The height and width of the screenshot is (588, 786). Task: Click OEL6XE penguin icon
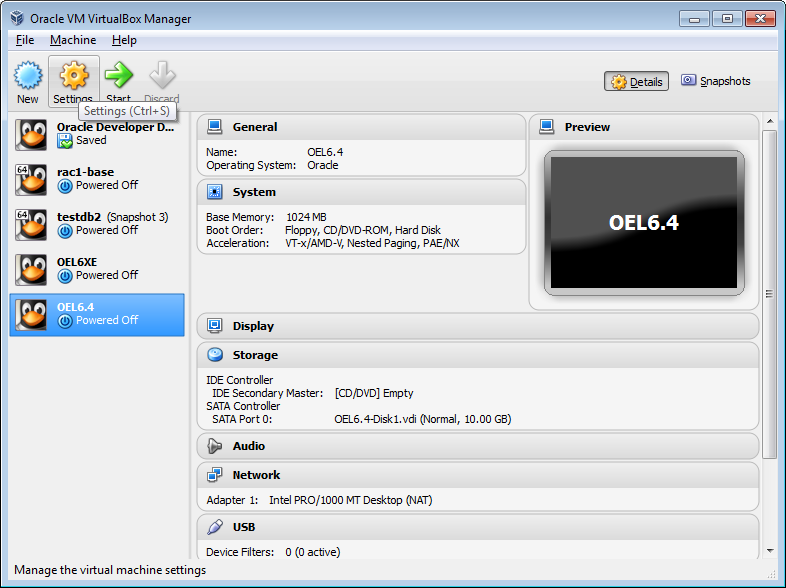(31, 270)
